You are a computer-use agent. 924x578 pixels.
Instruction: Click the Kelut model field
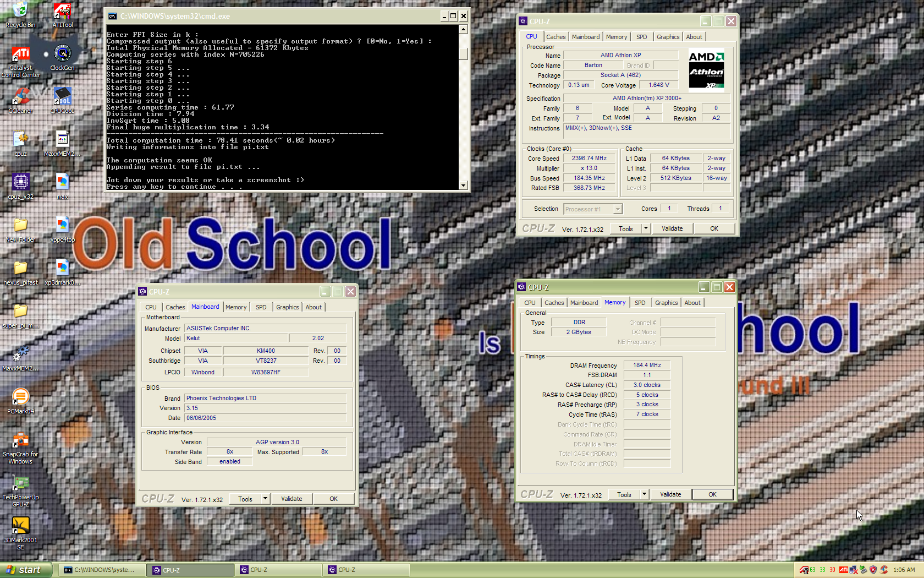[236, 338]
